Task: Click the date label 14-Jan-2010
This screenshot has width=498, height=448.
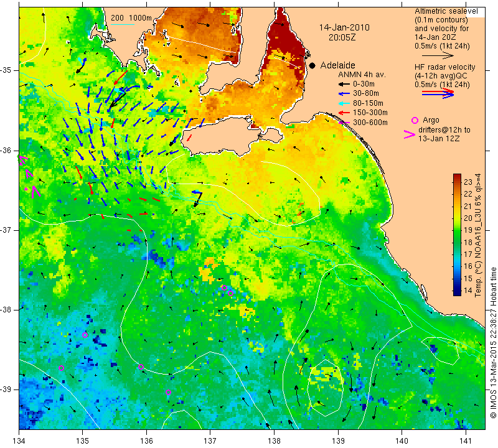Action: (344, 27)
